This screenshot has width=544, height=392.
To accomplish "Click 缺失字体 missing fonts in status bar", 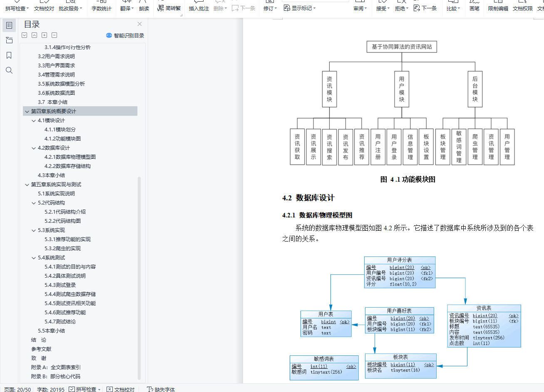I will [x=161, y=390].
